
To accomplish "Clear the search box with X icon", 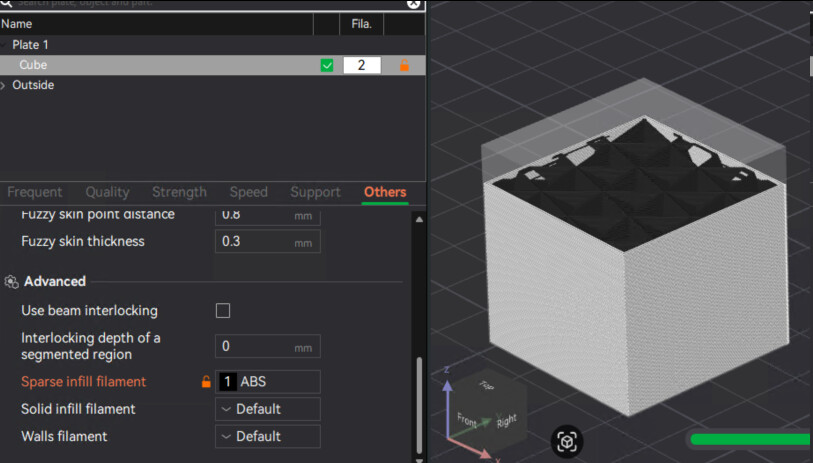I will tap(413, 4).
